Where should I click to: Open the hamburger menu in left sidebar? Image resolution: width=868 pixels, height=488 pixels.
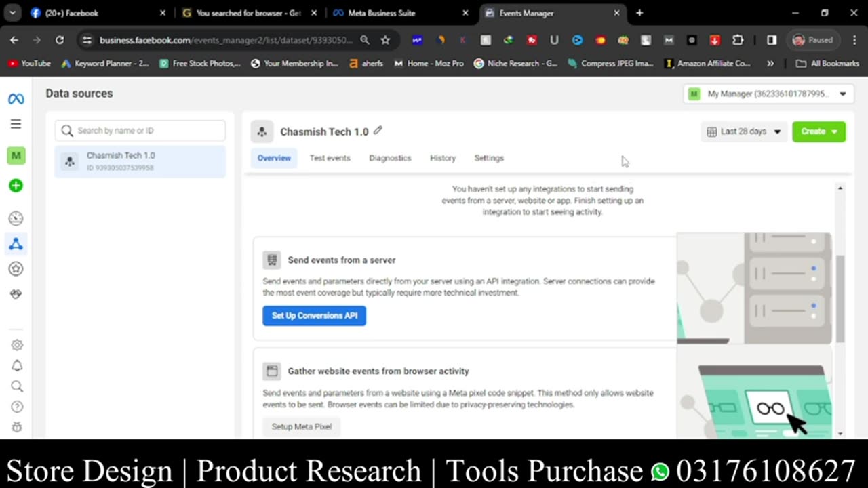16,124
